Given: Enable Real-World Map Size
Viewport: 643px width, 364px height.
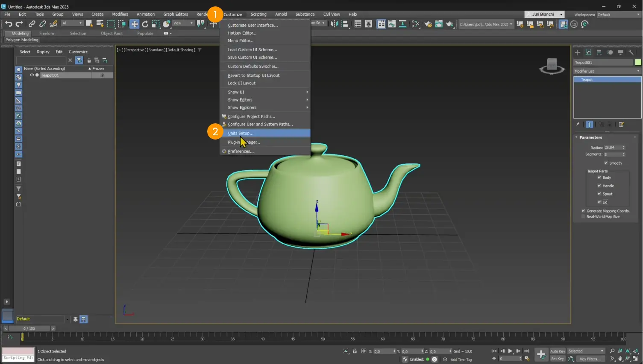Looking at the screenshot, I should tap(583, 216).
